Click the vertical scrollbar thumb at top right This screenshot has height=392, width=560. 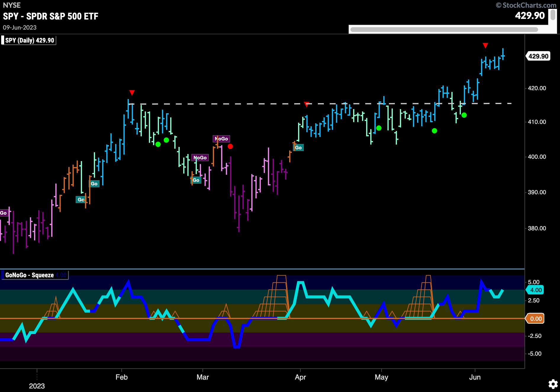point(553,15)
